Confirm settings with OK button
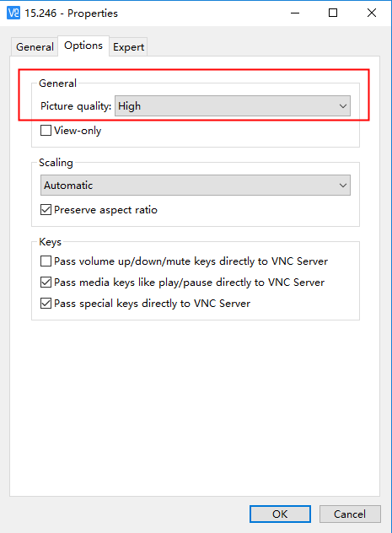This screenshot has width=392, height=533. [280, 514]
